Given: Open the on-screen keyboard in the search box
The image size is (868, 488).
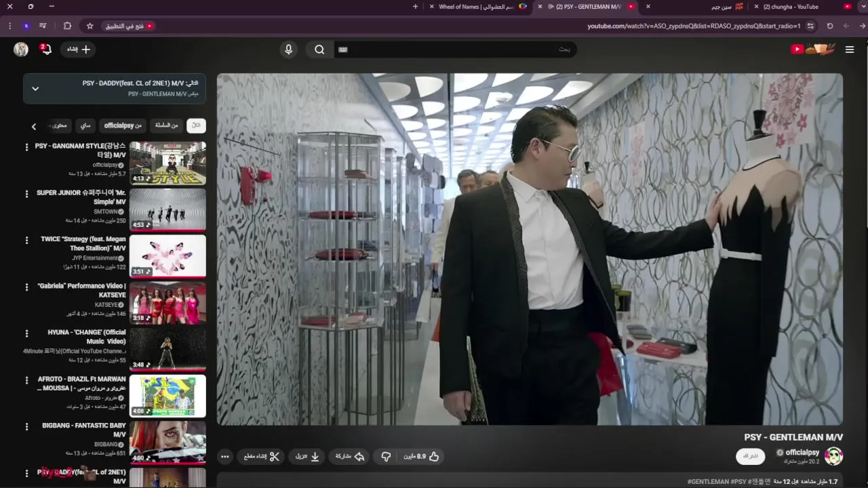Looking at the screenshot, I should pyautogui.click(x=343, y=49).
